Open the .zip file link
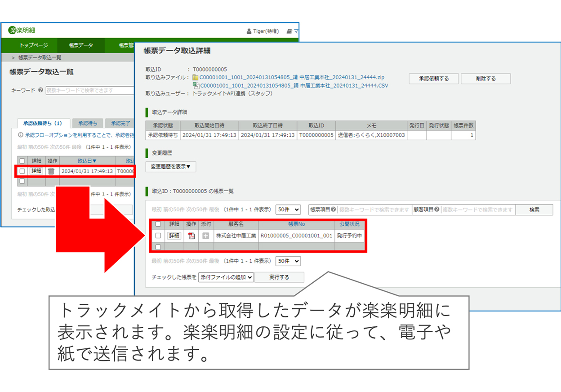Image resolution: width=561 pixels, height=392 pixels. [x=292, y=77]
